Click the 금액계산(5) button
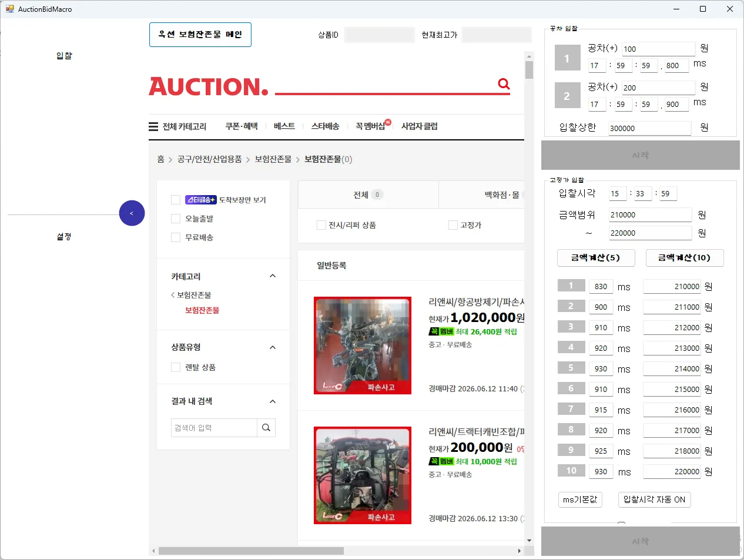 click(596, 258)
